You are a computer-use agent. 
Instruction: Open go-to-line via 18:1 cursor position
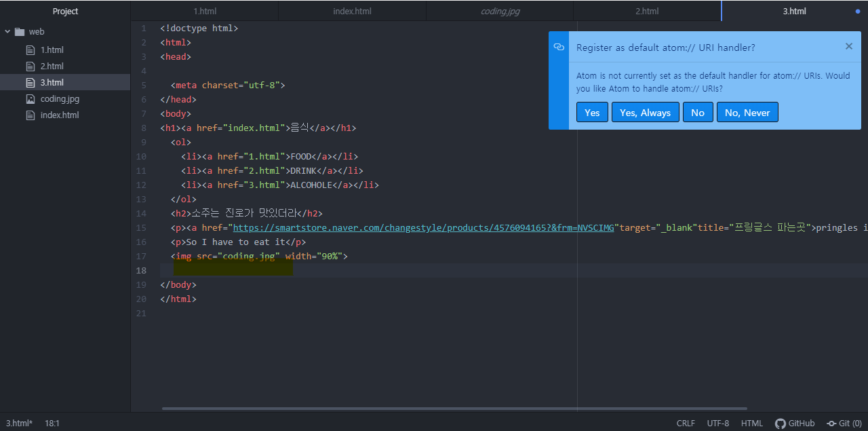click(x=52, y=424)
